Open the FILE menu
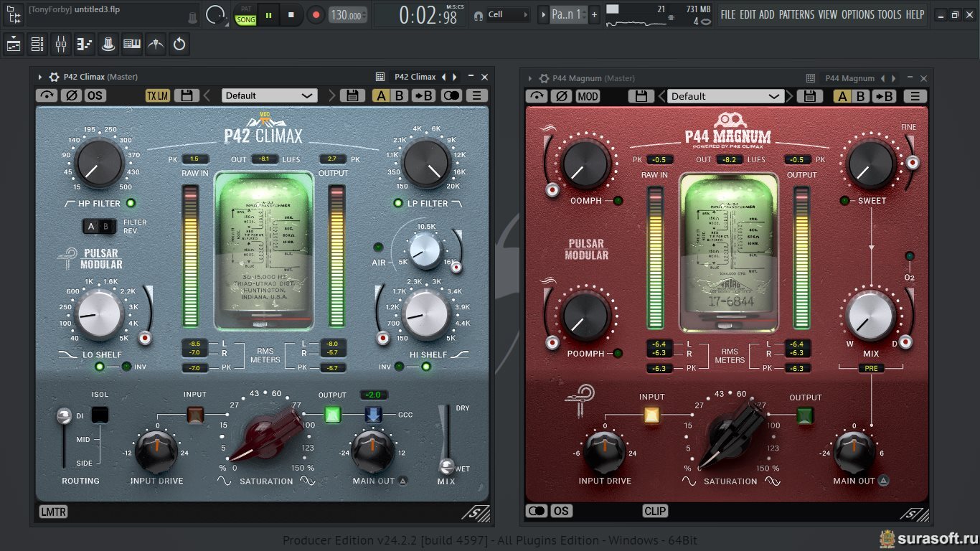The width and height of the screenshot is (980, 551). click(x=728, y=14)
